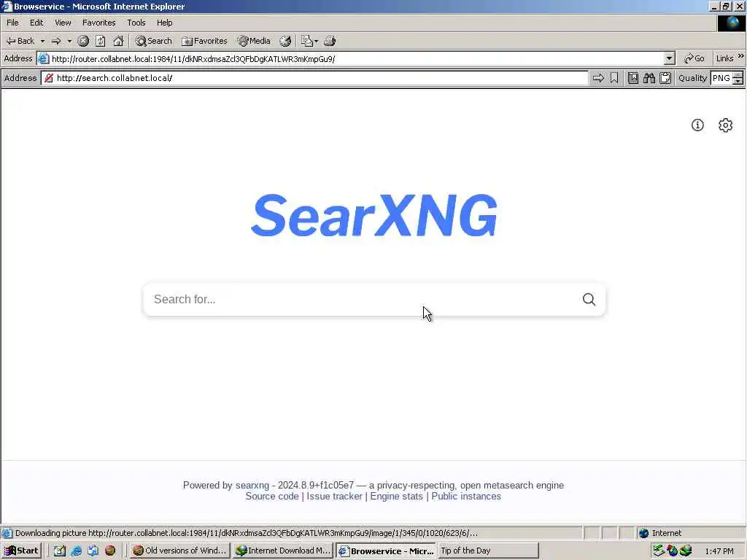Click the first green system tray icon

click(x=659, y=551)
